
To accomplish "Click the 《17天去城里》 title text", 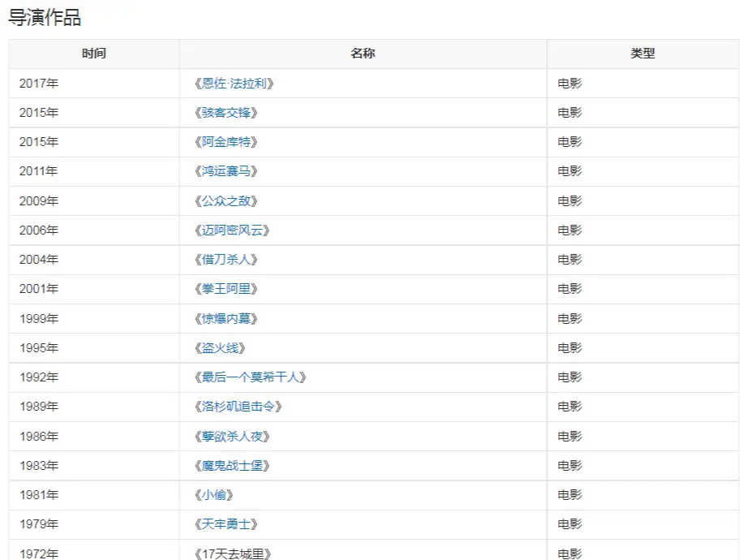I will coord(233,554).
